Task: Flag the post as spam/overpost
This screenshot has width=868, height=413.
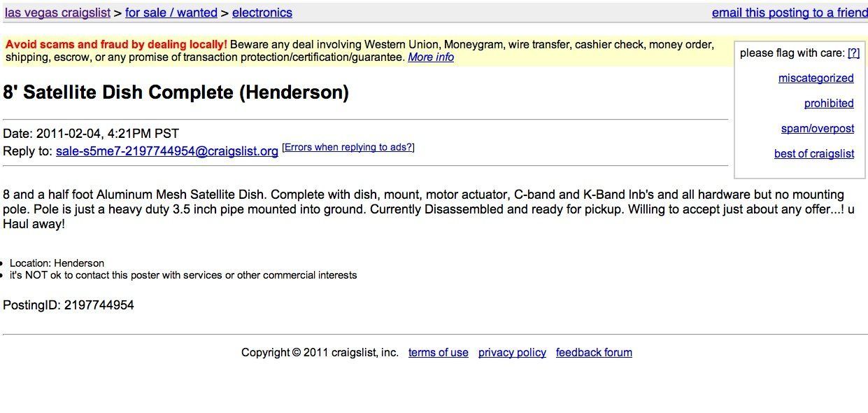Action: [x=818, y=129]
